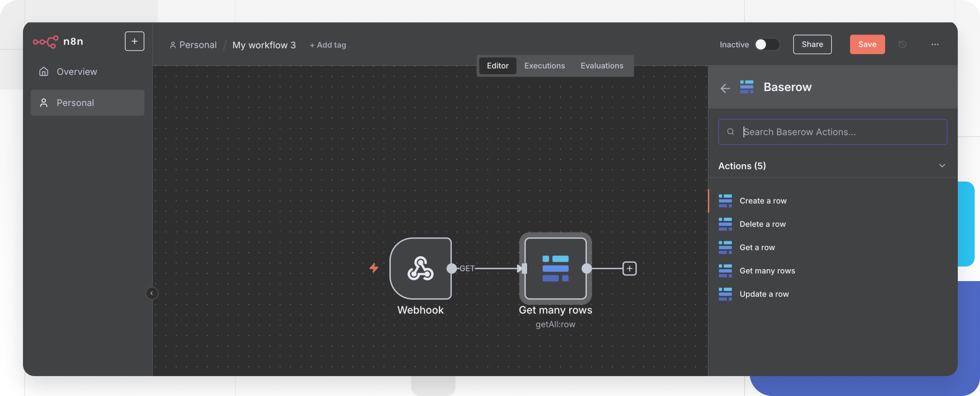This screenshot has width=980, height=396.
Task: Select the Webhook node on canvas
Action: coord(420,268)
